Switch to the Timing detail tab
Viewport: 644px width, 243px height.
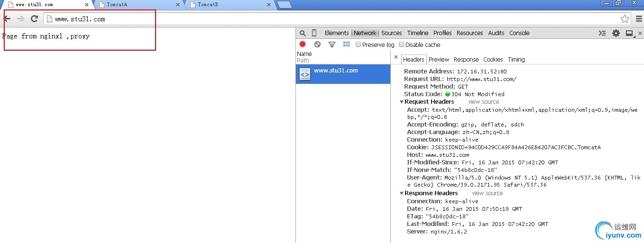tap(516, 60)
